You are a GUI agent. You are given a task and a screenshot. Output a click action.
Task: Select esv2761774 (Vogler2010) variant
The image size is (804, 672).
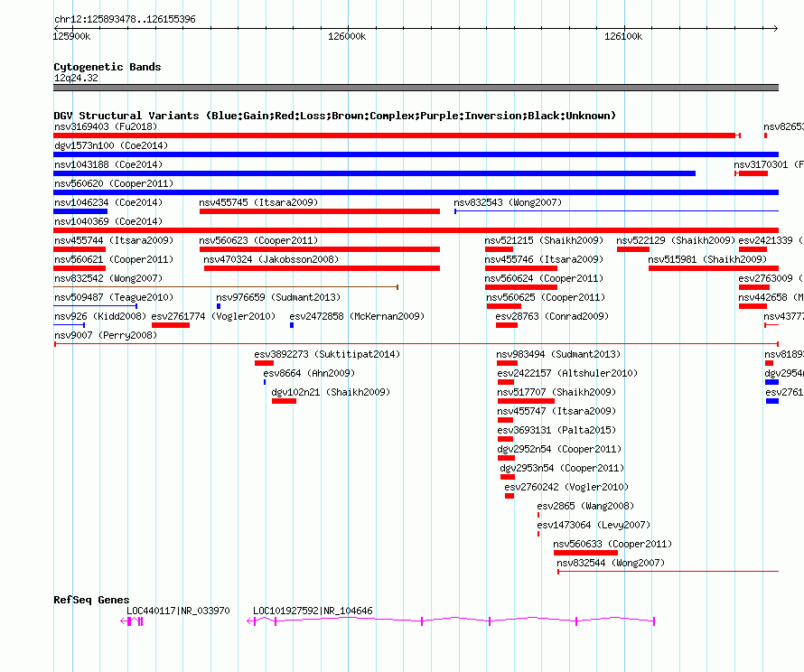pos(213,316)
